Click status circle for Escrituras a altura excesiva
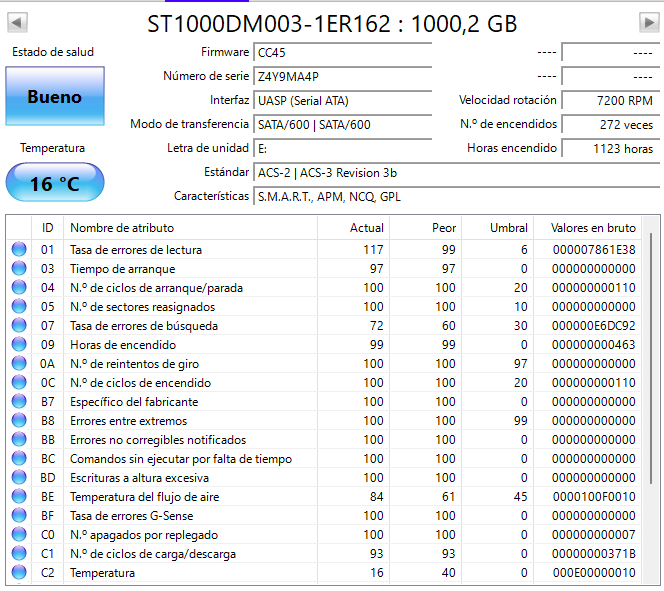This screenshot has width=664, height=591. (x=19, y=478)
